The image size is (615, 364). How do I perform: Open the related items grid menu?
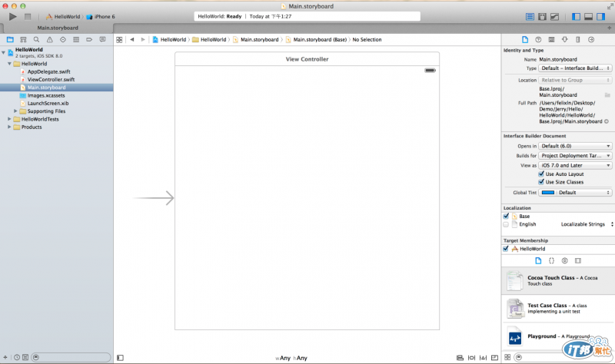pos(119,40)
